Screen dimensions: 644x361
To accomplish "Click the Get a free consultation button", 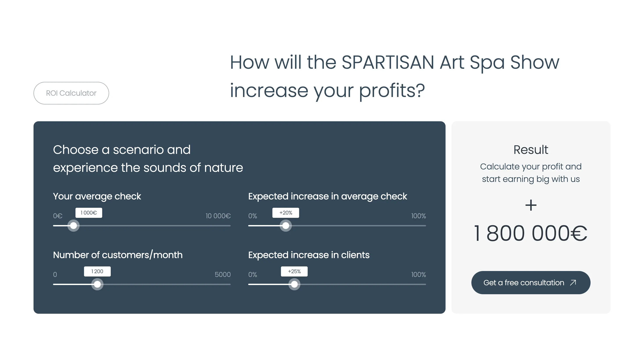I will pos(531,283).
